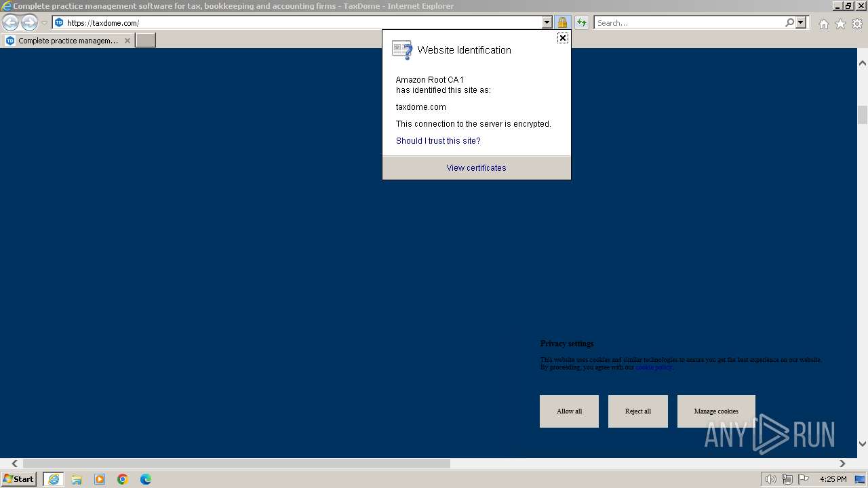Click the Show desktop button
This screenshot has height=488, width=868.
tap(860, 479)
